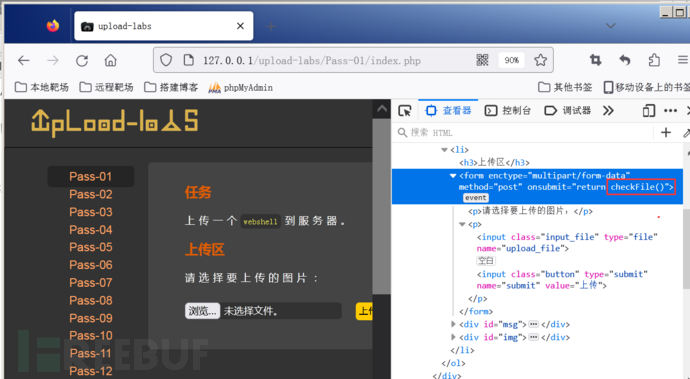
Task: Reset the 90% zoom level badge
Action: pyautogui.click(x=511, y=60)
